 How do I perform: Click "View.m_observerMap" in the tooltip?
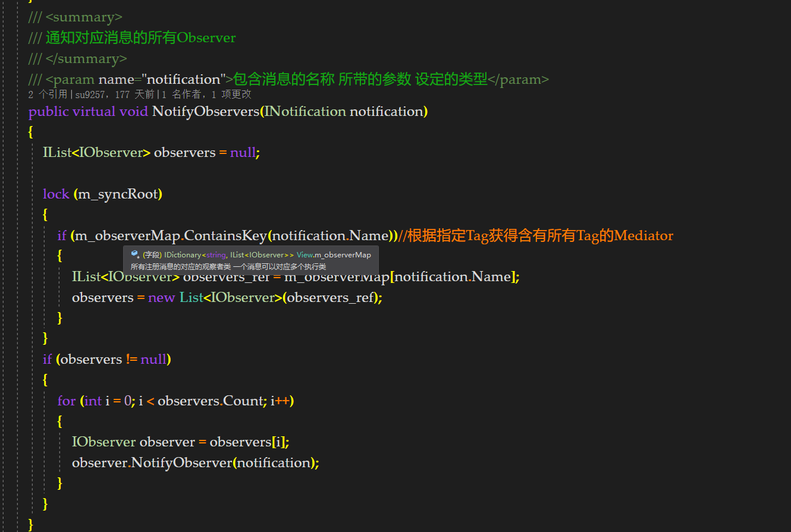pos(334,254)
